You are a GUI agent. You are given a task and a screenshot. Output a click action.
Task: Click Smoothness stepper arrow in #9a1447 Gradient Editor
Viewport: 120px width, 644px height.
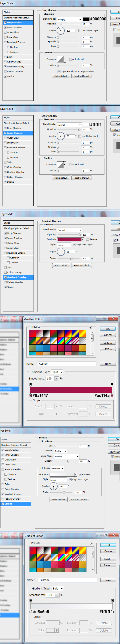tap(56, 378)
